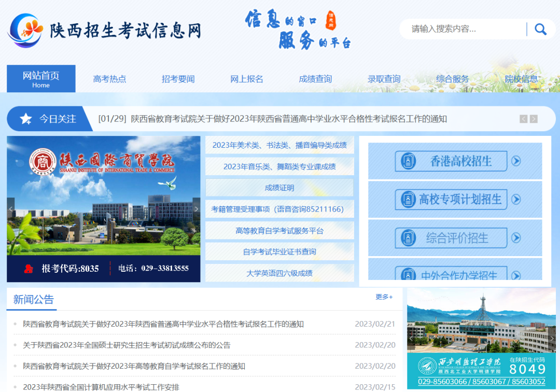Click the 西安明德理工学院 advertisement banner image
Image resolution: width=560 pixels, height=392 pixels.
click(x=481, y=338)
